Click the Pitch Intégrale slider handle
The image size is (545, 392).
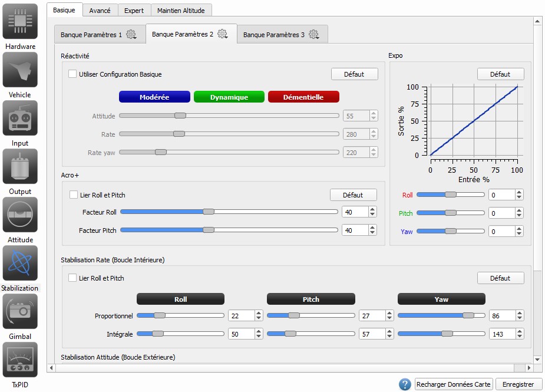coord(290,334)
